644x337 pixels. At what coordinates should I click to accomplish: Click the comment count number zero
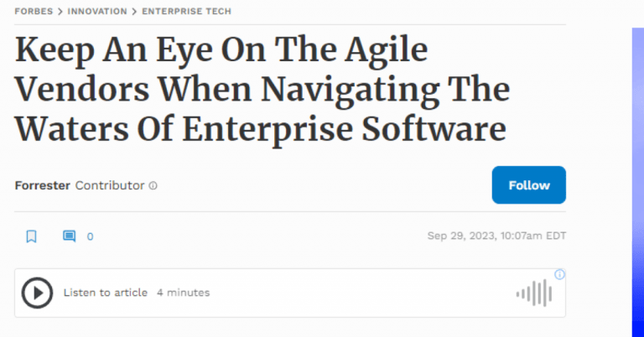(x=90, y=236)
